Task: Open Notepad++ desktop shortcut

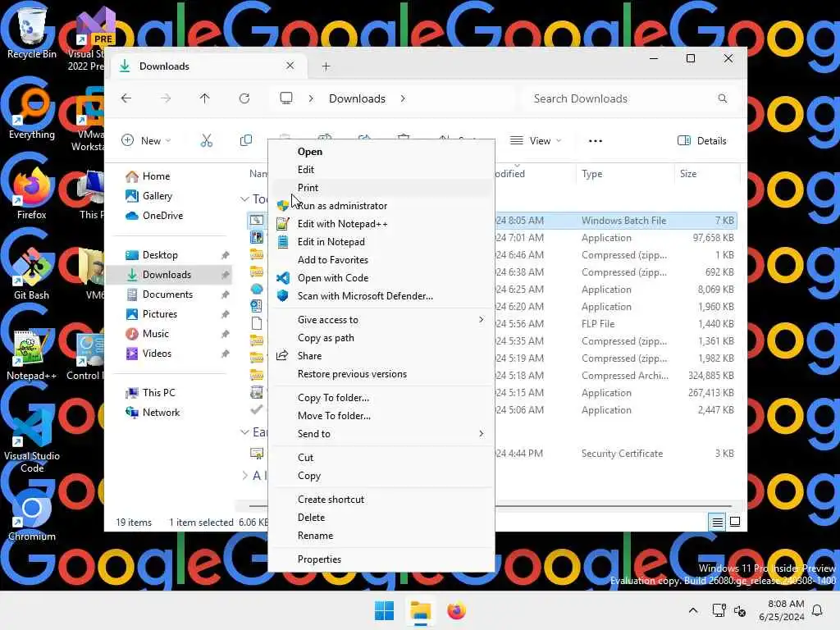Action: click(x=32, y=354)
